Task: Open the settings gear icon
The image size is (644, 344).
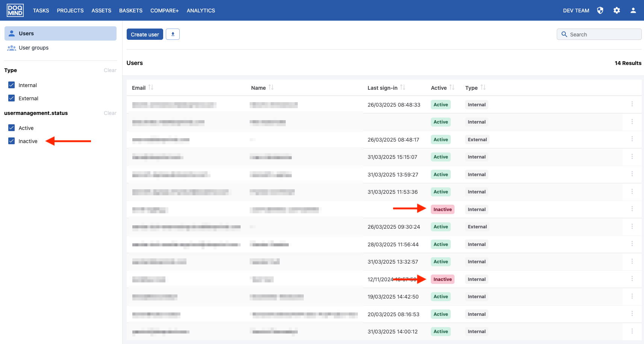Action: (617, 11)
